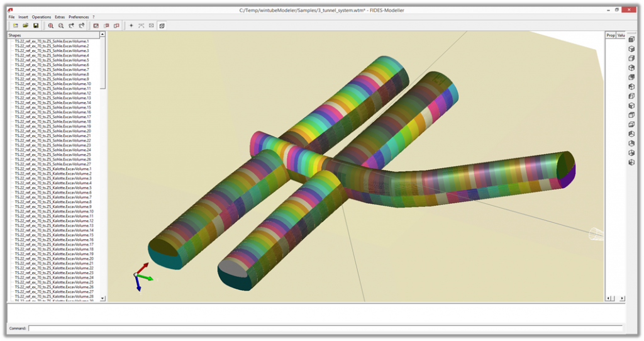Open the Preferences menu

(x=79, y=17)
